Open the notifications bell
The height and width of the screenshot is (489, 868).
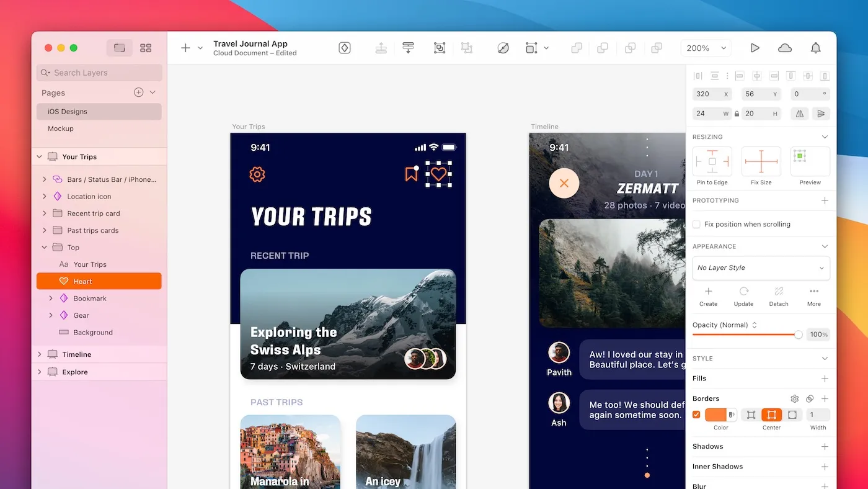816,48
